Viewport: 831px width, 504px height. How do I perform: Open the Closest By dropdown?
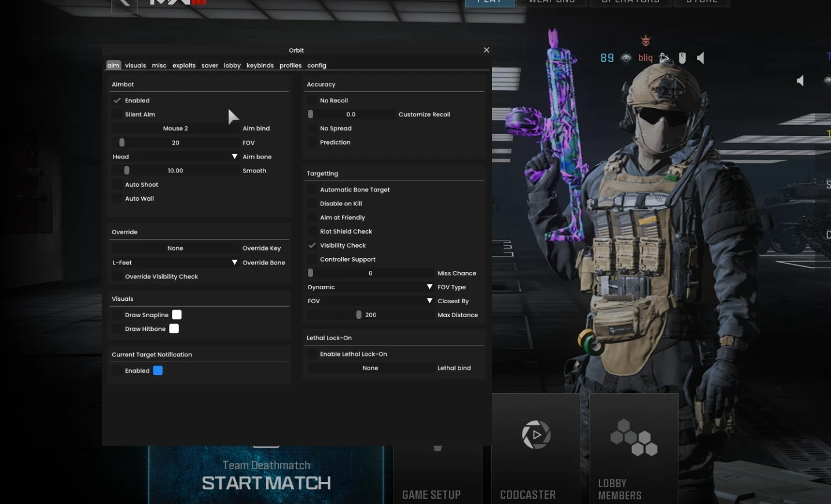[370, 301]
